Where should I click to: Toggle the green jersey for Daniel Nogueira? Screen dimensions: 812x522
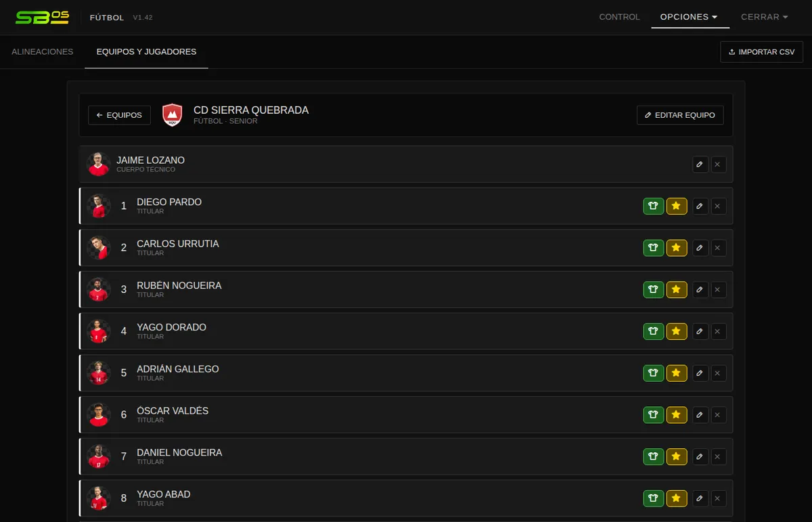(653, 457)
